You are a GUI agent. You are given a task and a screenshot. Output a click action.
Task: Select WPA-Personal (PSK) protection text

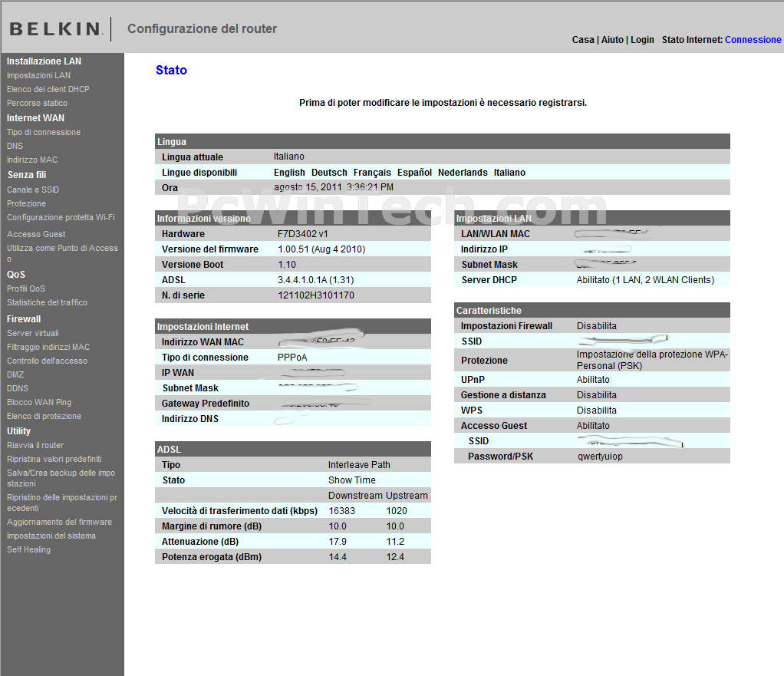(652, 361)
